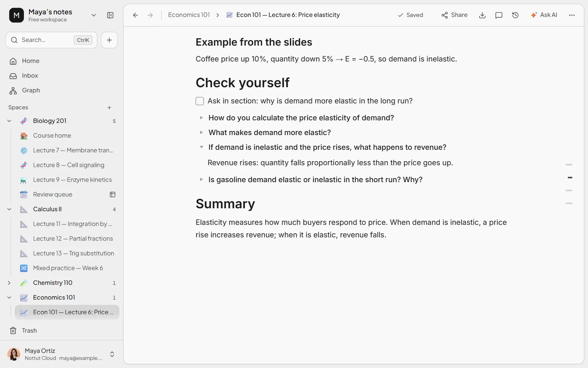The width and height of the screenshot is (588, 368).
Task: Collapse the Biology 201 space
Action: pos(9,121)
